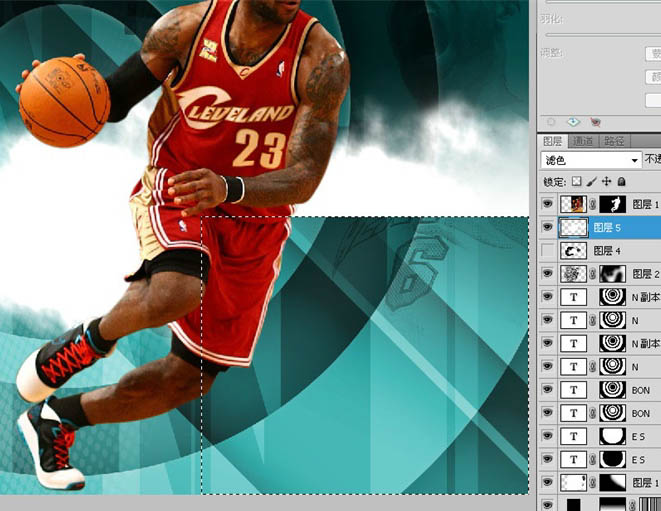Click the T text icon of linked BON layer
661x511 pixels.
click(573, 413)
